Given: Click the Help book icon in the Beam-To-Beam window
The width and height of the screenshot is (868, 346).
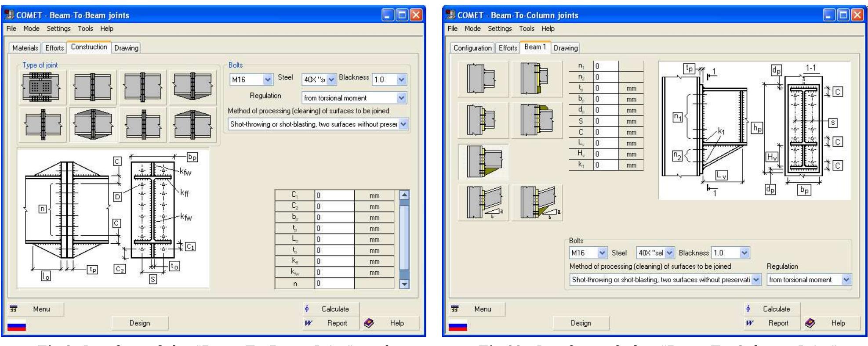Looking at the screenshot, I should [369, 323].
